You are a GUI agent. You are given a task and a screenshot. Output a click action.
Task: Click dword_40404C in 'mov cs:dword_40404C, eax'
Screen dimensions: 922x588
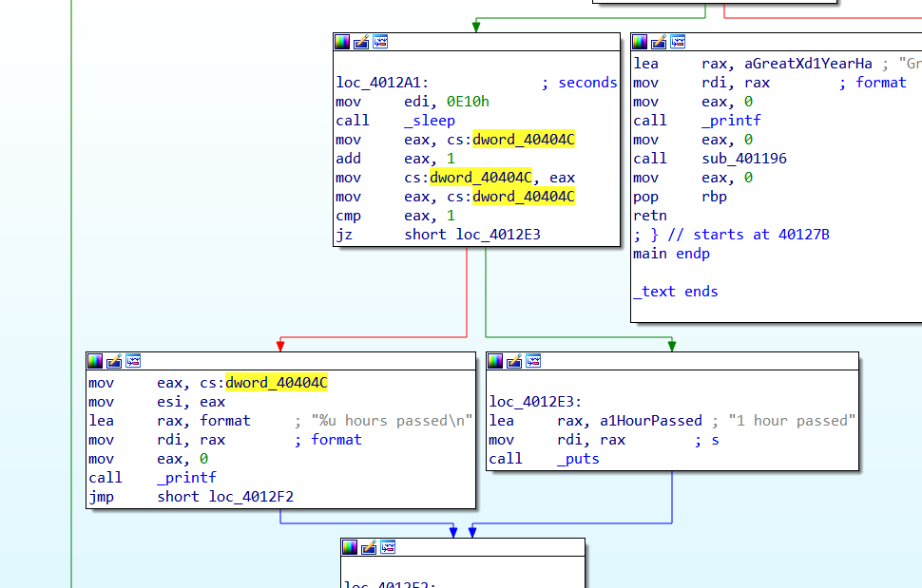click(x=481, y=178)
